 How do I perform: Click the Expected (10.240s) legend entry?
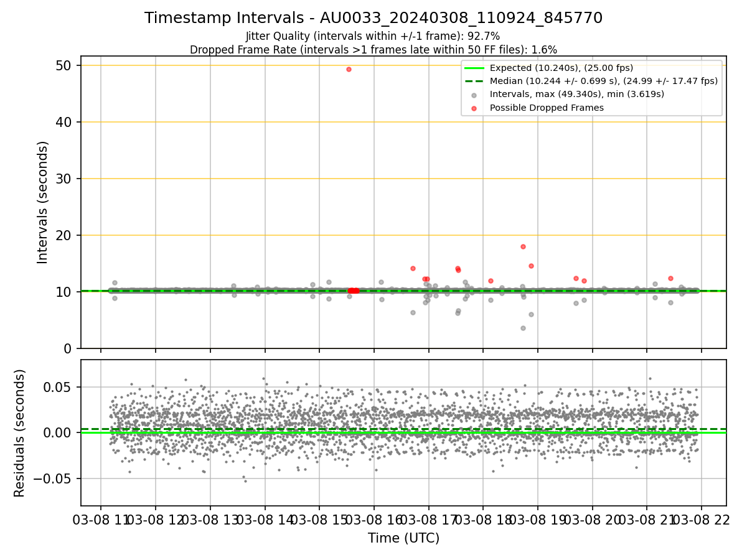(x=561, y=68)
